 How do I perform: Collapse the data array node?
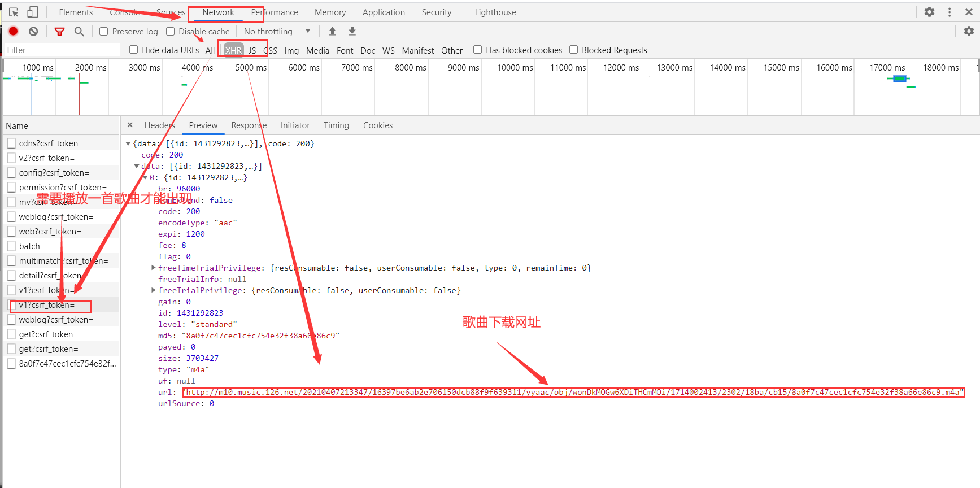point(137,166)
